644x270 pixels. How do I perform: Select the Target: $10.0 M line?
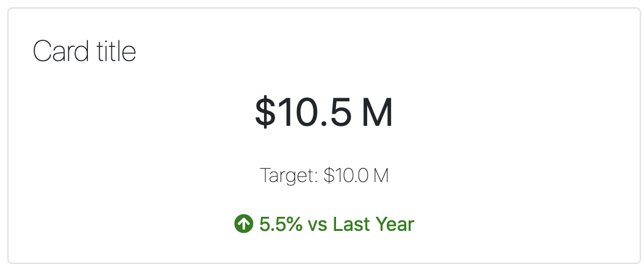[324, 176]
